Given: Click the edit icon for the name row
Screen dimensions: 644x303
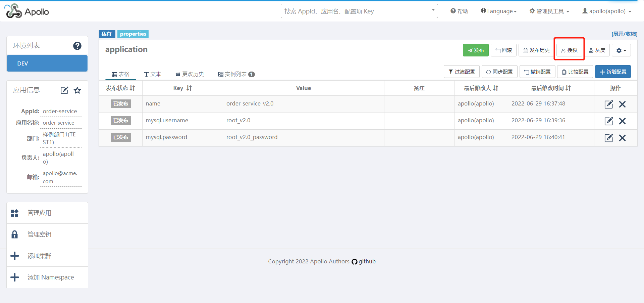Looking at the screenshot, I should click(x=608, y=104).
